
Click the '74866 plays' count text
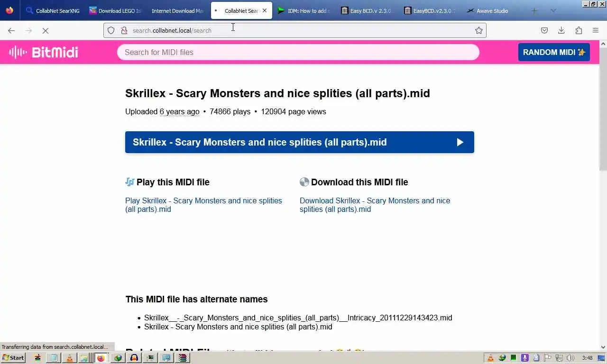(x=230, y=112)
